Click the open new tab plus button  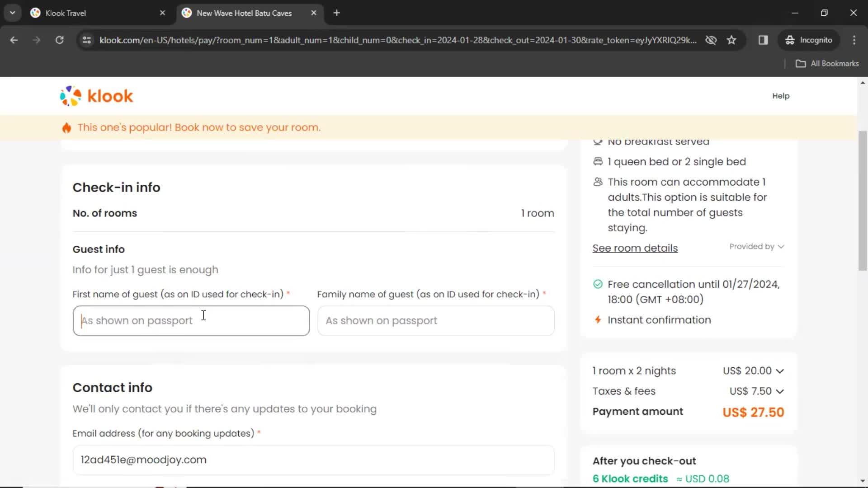(337, 13)
